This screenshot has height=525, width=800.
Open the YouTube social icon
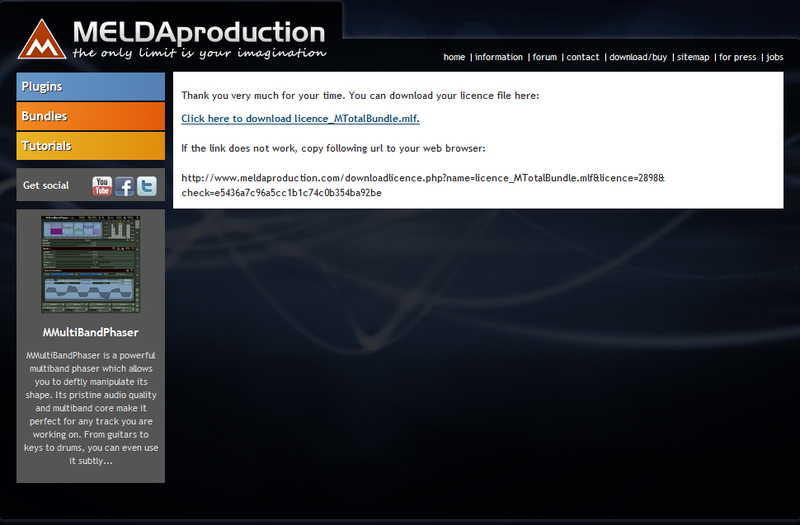click(x=102, y=186)
